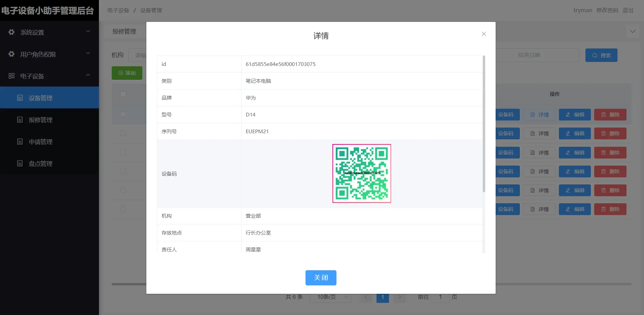Click 删除 trash icon in sixth row
This screenshot has height=315, width=644.
point(603,209)
